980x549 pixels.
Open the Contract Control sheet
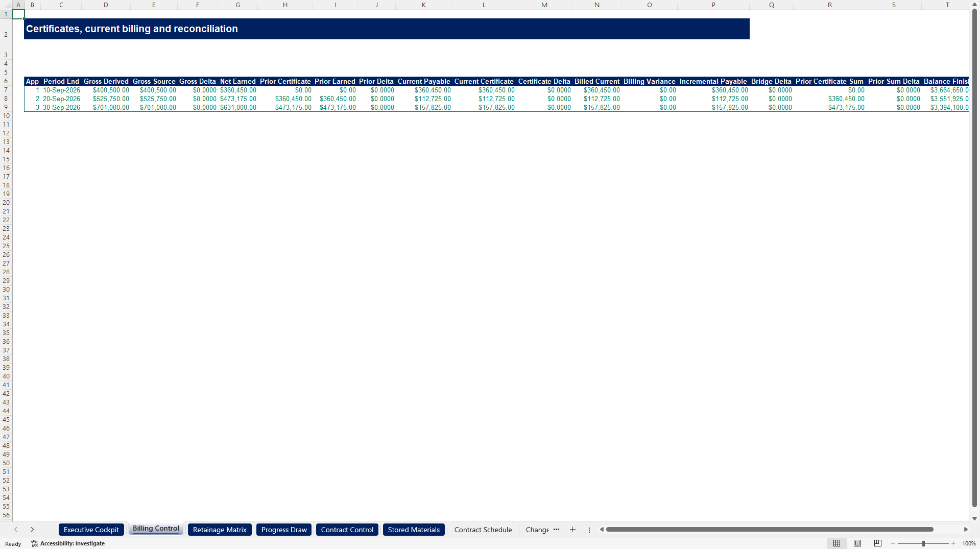click(347, 530)
